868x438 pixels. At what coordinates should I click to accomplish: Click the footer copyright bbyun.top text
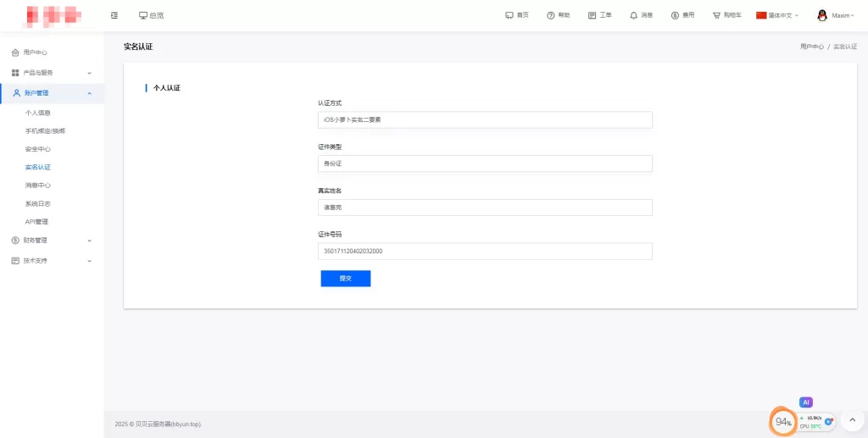tap(159, 424)
